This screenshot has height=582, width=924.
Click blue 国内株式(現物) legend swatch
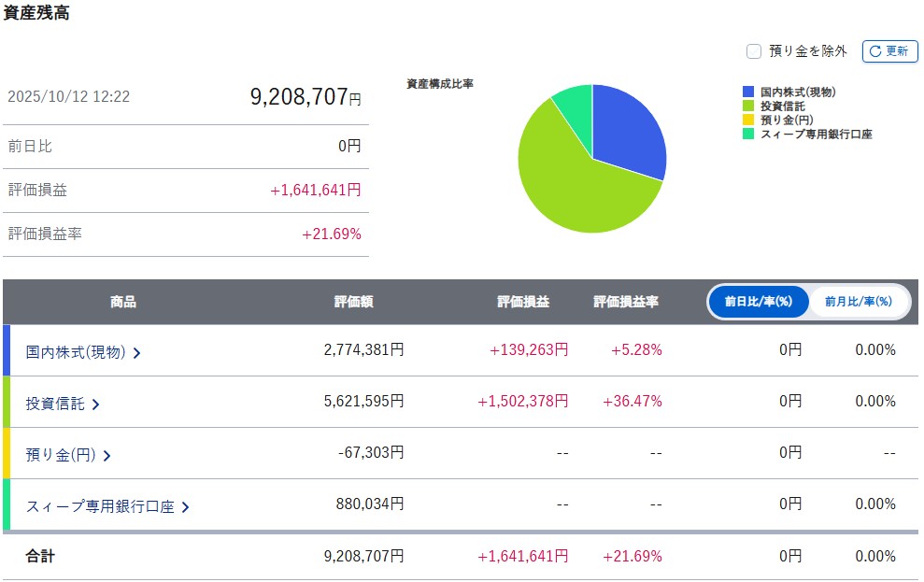tap(748, 92)
